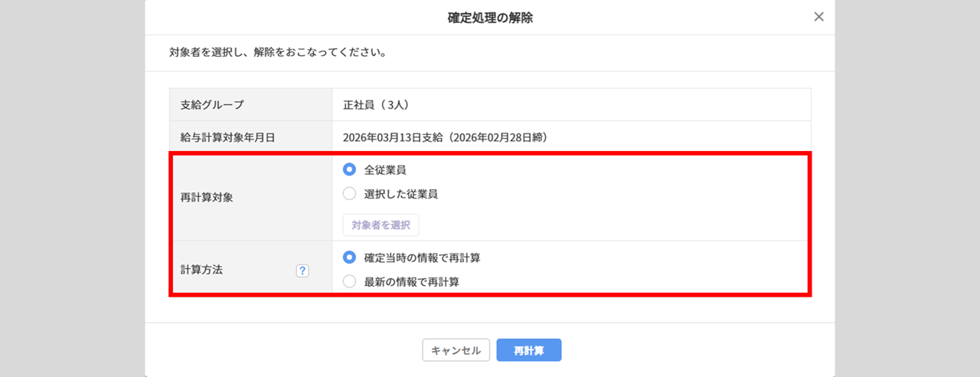Open the help icon beside 計算方法
This screenshot has width=980, height=377.
302,270
